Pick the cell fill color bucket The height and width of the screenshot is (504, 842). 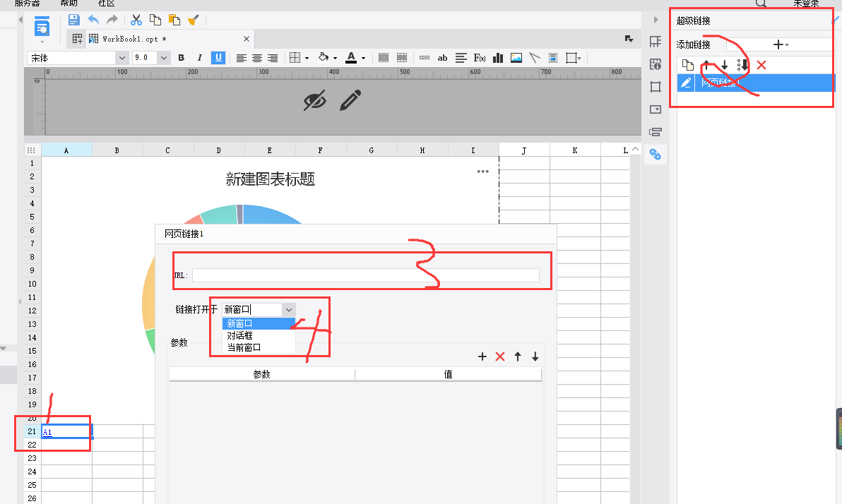coord(324,57)
